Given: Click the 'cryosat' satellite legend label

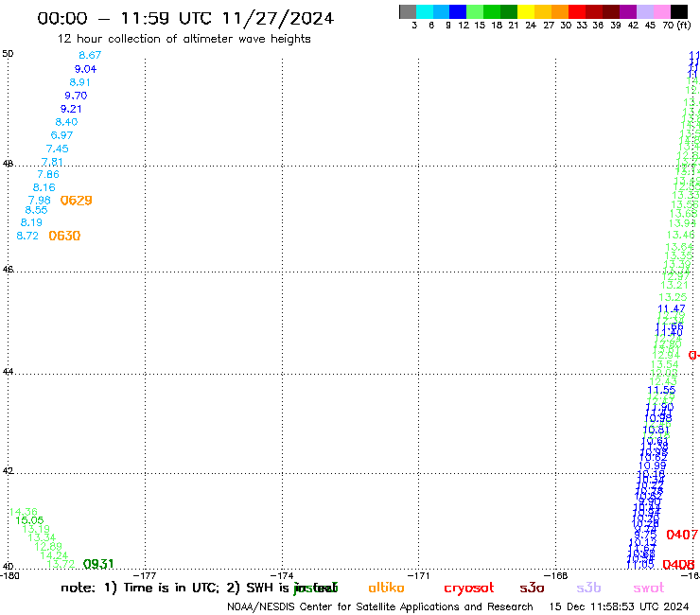Looking at the screenshot, I should [469, 589].
